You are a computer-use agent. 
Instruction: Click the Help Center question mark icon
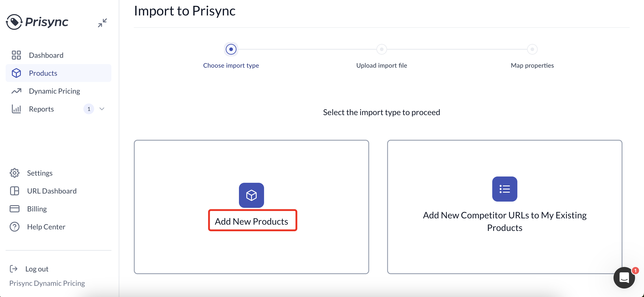point(15,227)
